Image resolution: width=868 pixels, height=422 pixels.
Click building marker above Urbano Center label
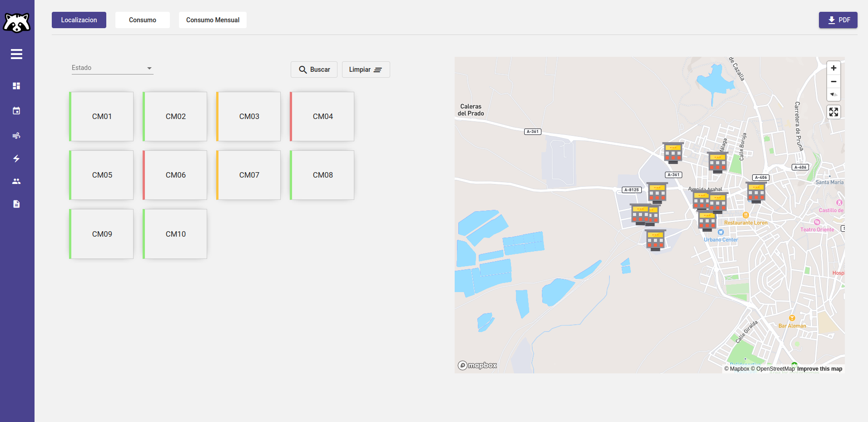[x=707, y=221]
